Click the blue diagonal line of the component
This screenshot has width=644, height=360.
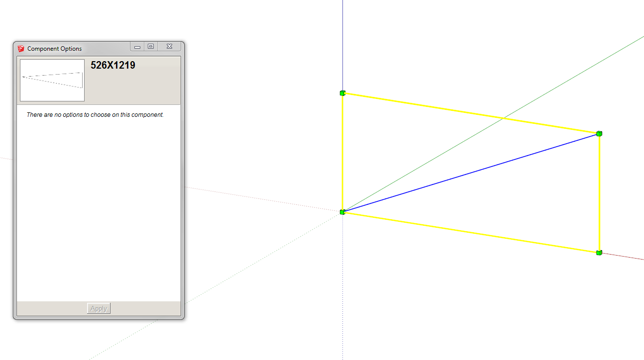[471, 173]
